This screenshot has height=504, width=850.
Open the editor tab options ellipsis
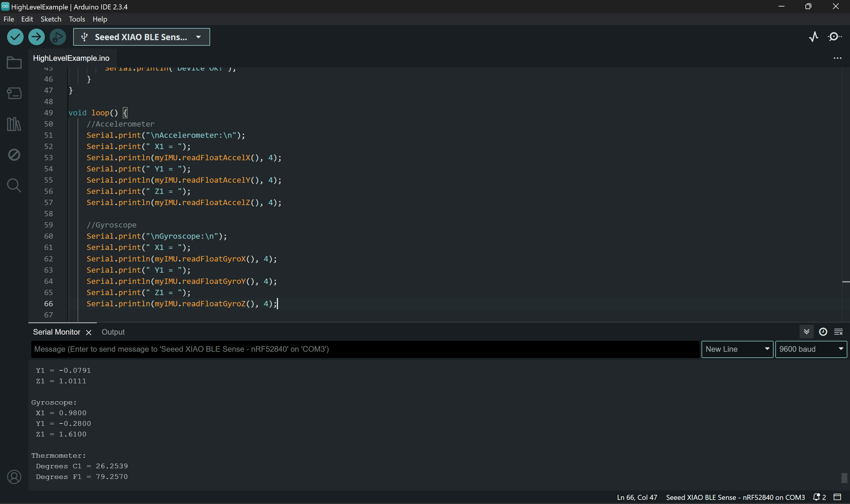(x=837, y=58)
